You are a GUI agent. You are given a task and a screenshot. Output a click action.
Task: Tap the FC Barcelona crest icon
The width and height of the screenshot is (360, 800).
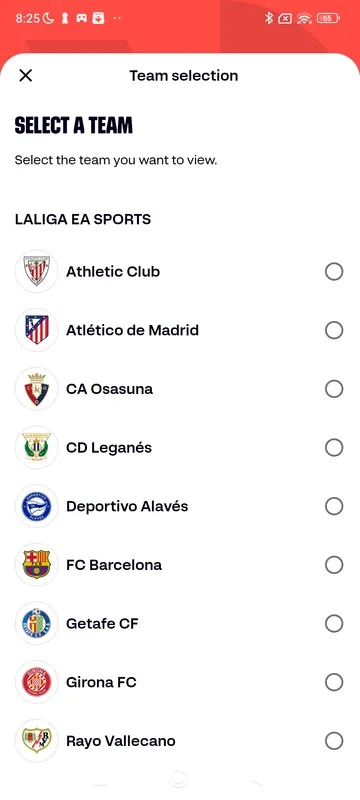click(37, 565)
